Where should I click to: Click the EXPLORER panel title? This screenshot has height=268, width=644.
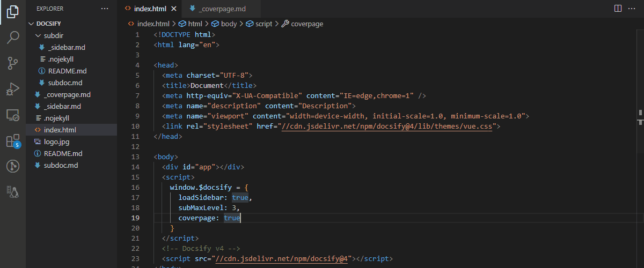coord(50,9)
